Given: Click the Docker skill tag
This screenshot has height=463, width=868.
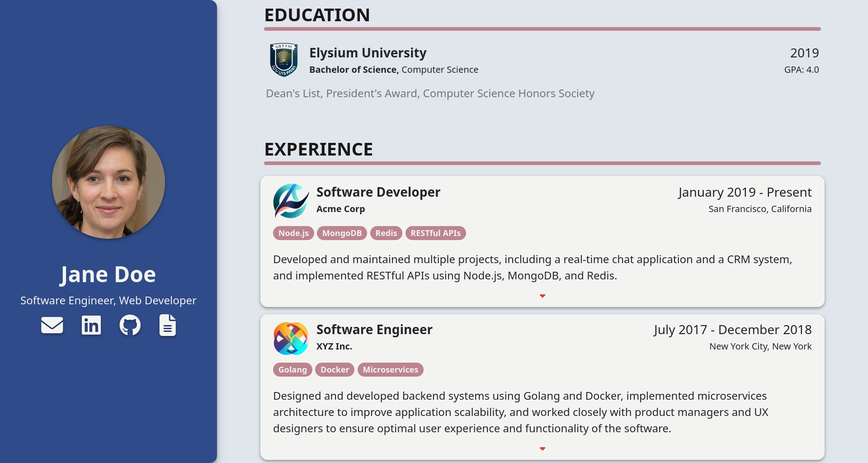Looking at the screenshot, I should pos(335,370).
